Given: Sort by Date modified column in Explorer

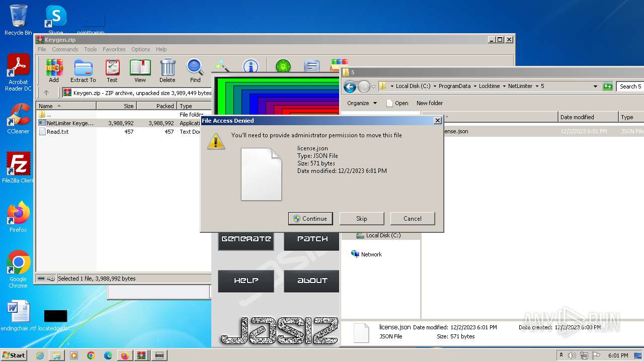Looking at the screenshot, I should click(588, 117).
